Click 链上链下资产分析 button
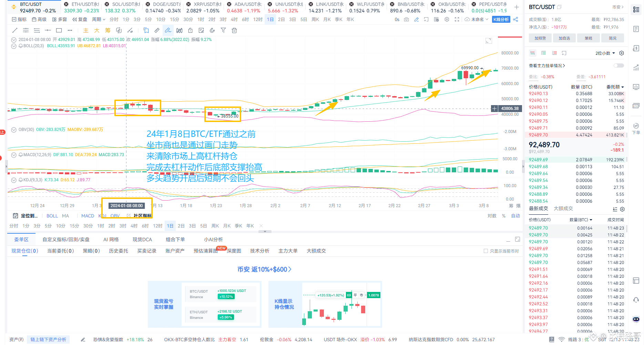 [48, 339]
